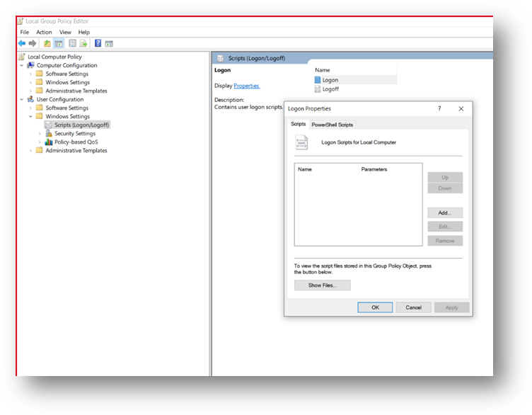
Task: Click the gray Forward arrow in the toolbar
Action: pos(33,43)
